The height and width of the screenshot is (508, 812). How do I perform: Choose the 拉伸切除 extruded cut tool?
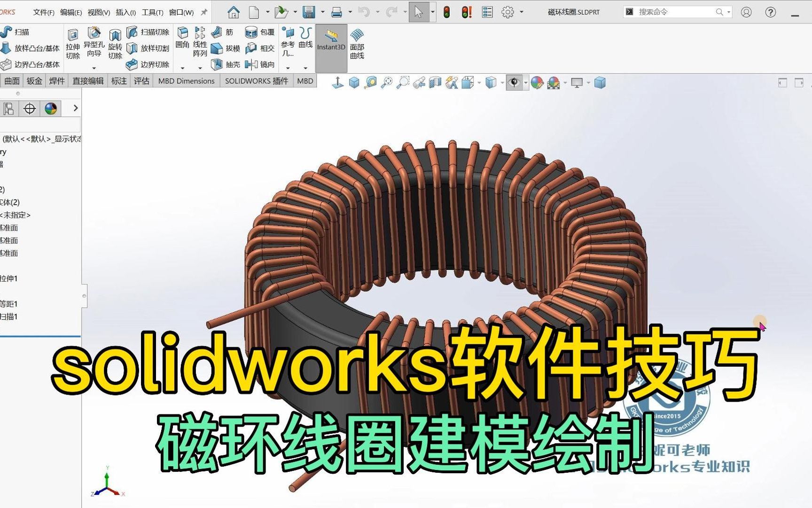click(x=73, y=44)
